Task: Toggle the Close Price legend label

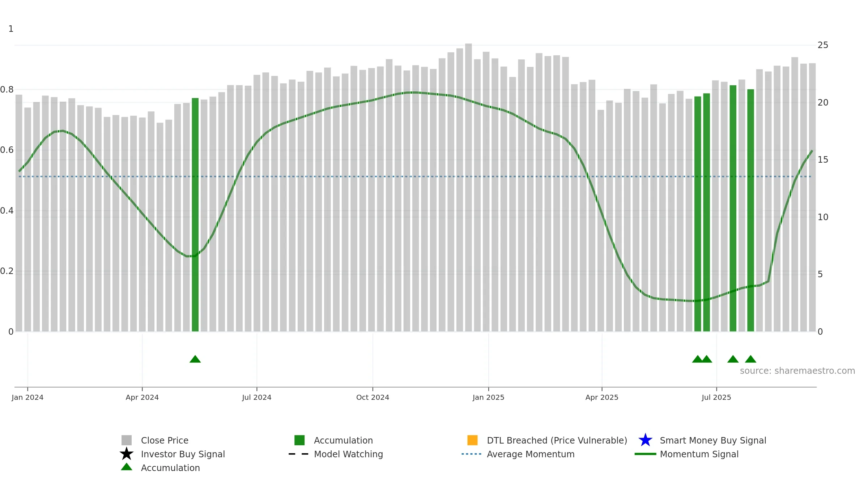Action: pos(165,440)
